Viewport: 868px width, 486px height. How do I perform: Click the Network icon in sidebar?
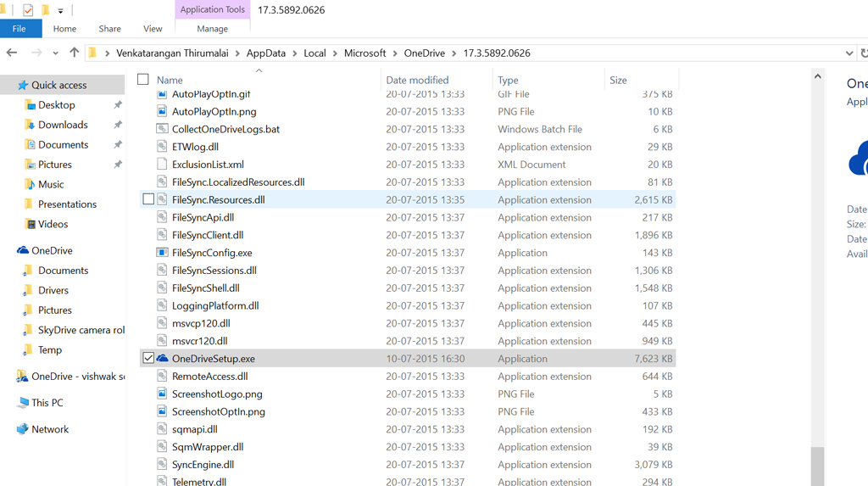pyautogui.click(x=23, y=429)
